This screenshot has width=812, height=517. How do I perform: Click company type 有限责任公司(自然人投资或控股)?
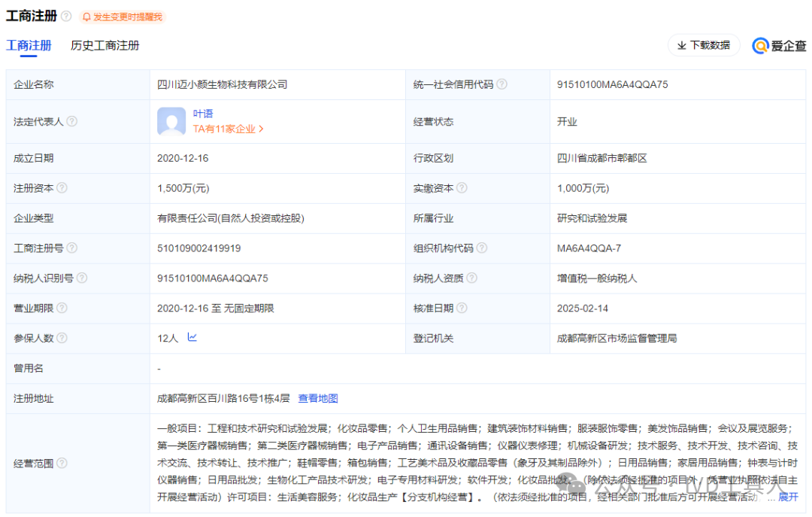(231, 218)
